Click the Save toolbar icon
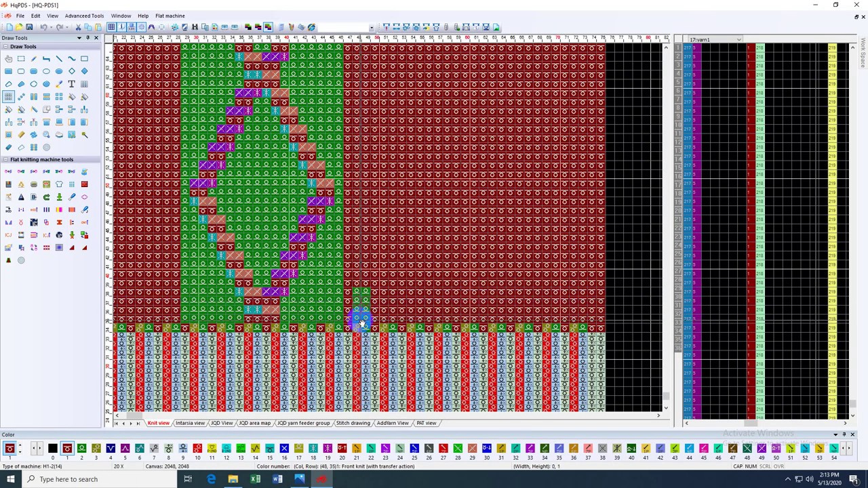This screenshot has width=868, height=488. [29, 27]
